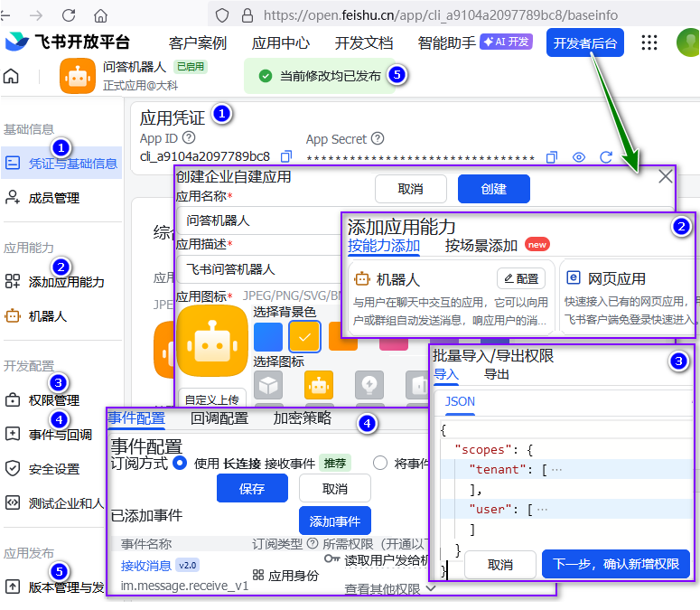Click 配置 on the 机器人 card
This screenshot has height=610, width=700.
(x=521, y=278)
